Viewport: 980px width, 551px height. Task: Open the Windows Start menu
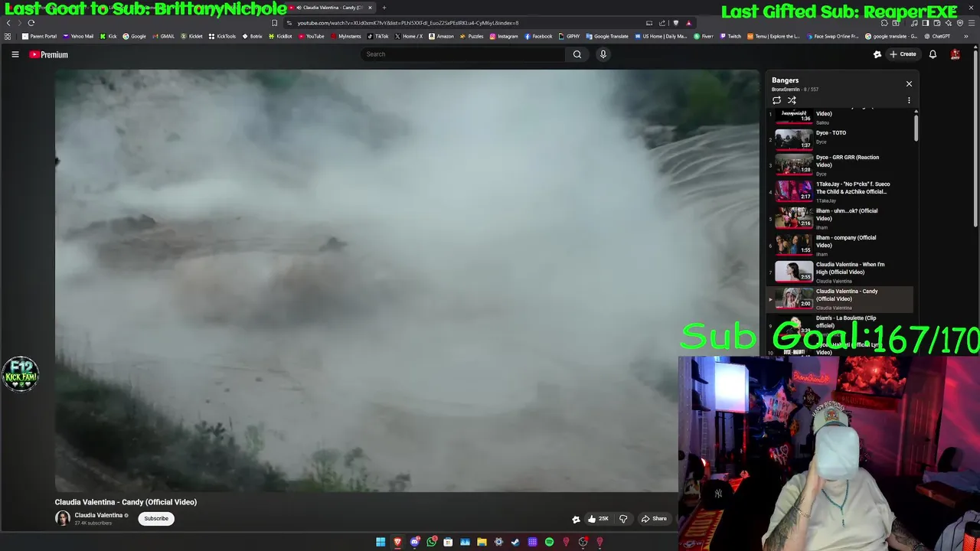click(x=381, y=542)
